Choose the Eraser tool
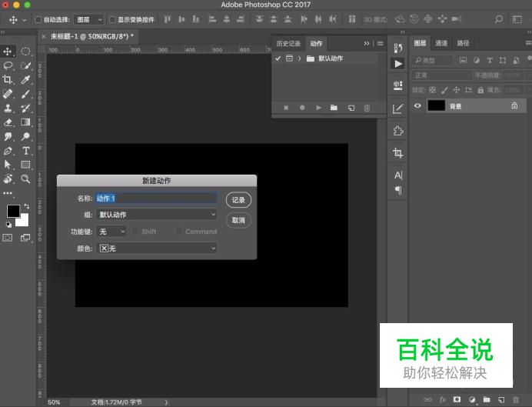The image size is (532, 407). (8, 122)
